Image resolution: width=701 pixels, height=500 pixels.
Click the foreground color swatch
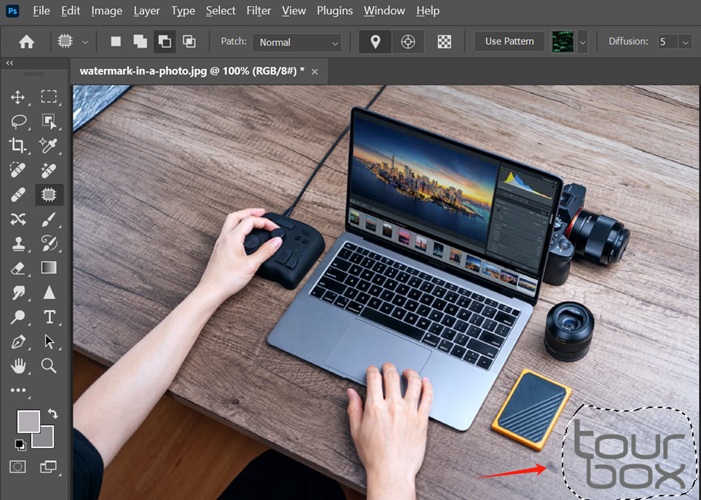click(28, 421)
